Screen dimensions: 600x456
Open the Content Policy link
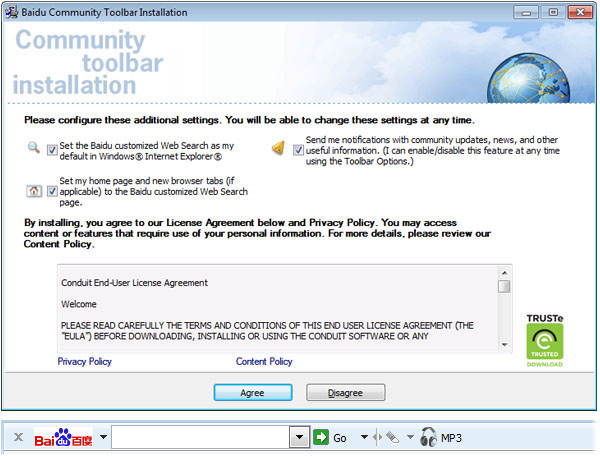(x=264, y=362)
